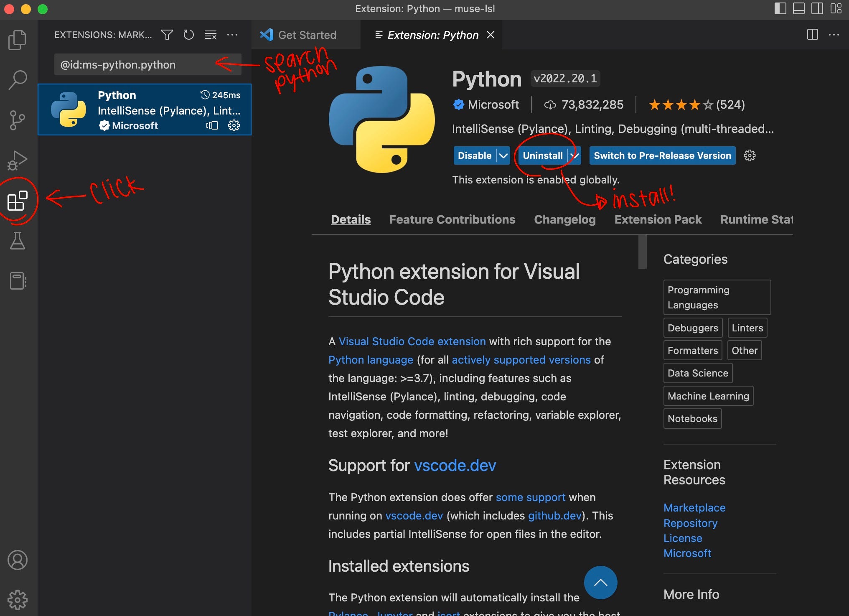Screen dimensions: 849x616
Task: Switch to the Changelog tab
Action: coord(564,219)
